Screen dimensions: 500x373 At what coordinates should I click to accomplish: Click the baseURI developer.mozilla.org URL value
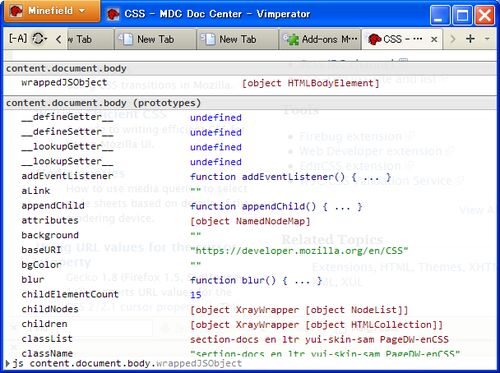[299, 250]
